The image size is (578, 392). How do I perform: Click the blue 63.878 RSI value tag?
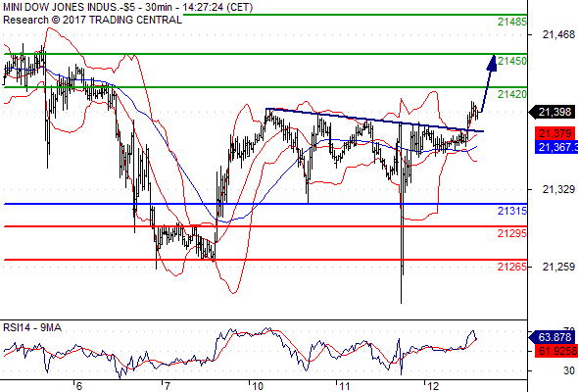(553, 337)
